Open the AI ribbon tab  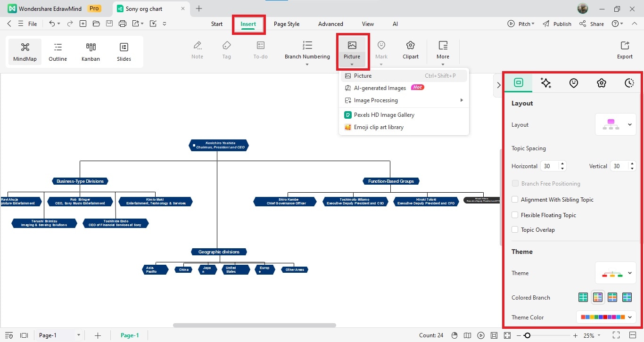tap(395, 24)
